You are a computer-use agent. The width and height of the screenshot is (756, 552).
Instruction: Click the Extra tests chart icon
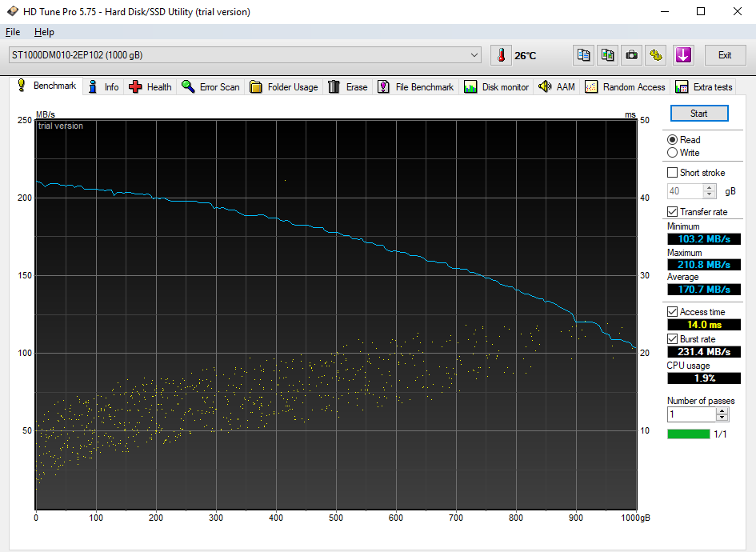(x=682, y=86)
